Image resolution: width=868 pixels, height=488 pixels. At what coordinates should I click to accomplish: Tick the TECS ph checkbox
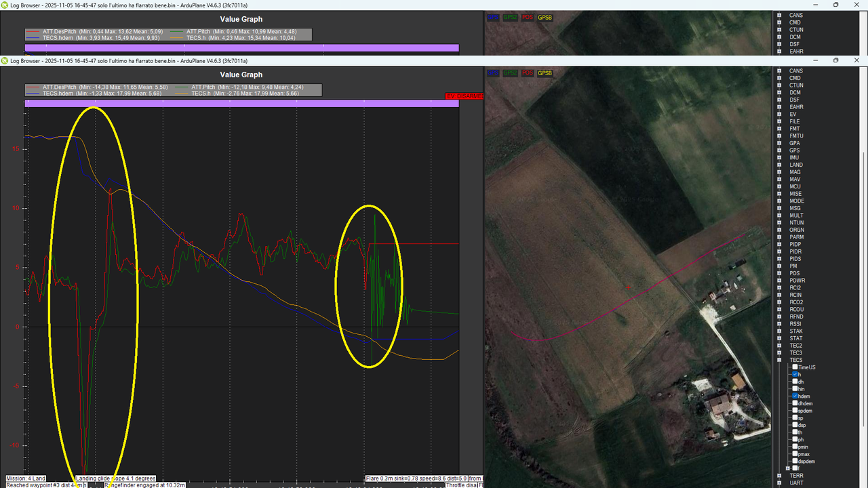[x=795, y=439]
